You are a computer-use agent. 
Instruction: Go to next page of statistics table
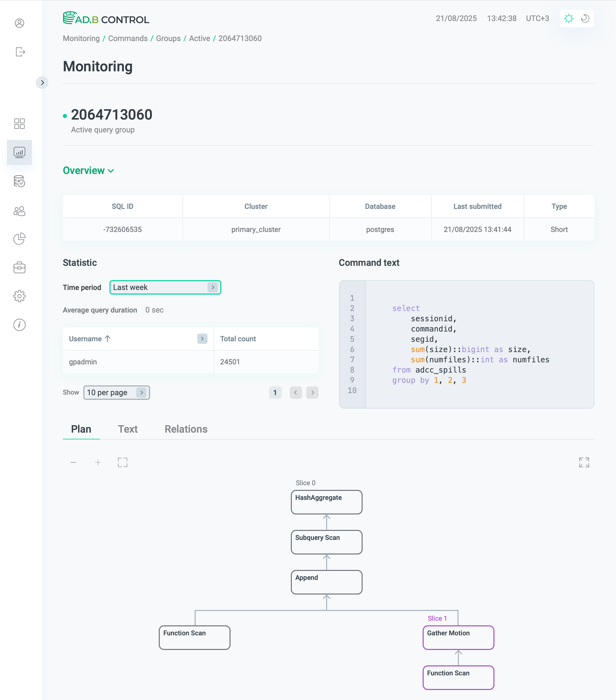coord(312,392)
